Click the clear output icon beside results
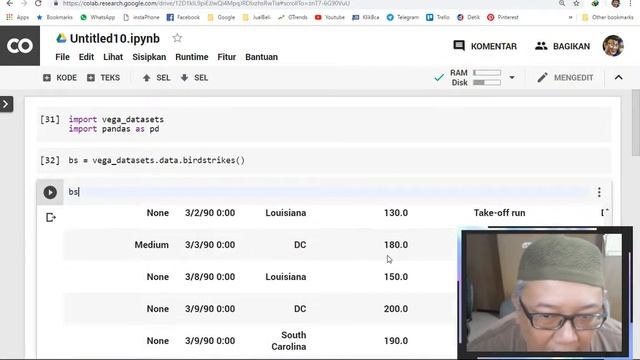Viewport: 640px width, 360px height. coord(51,218)
